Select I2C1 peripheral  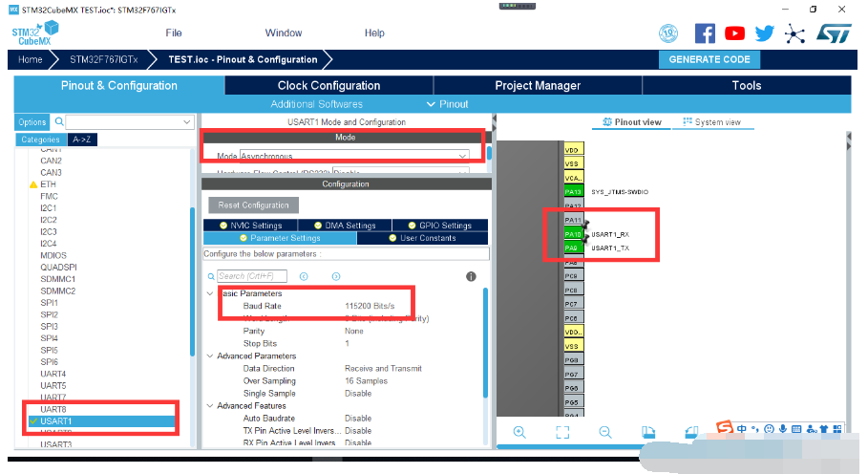pos(48,208)
